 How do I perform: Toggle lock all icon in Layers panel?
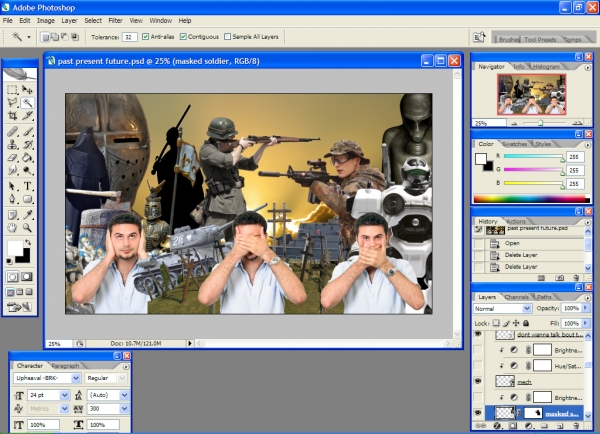point(526,323)
